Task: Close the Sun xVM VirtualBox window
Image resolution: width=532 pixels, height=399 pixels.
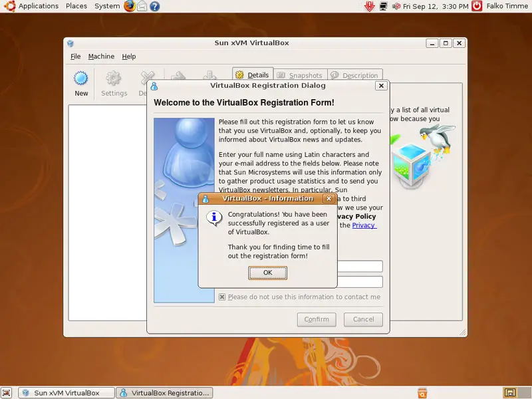Action: pos(459,43)
